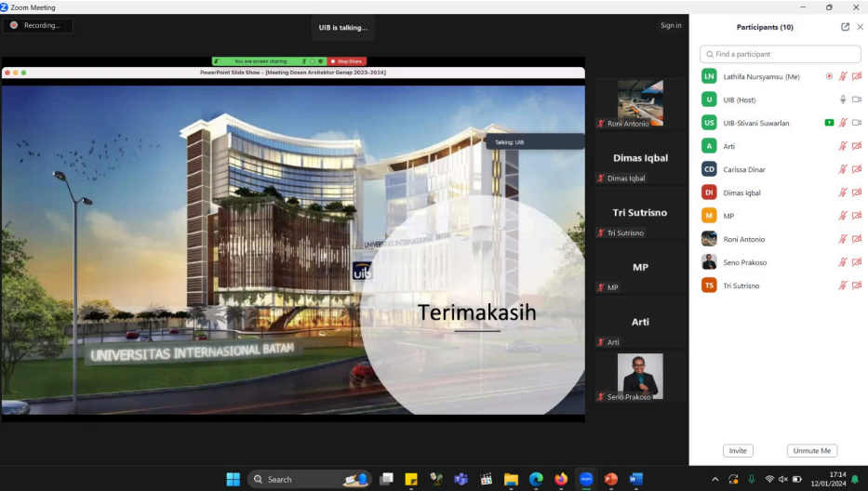The image size is (868, 491).
Task: Click the taskbar Search box
Action: click(x=310, y=479)
